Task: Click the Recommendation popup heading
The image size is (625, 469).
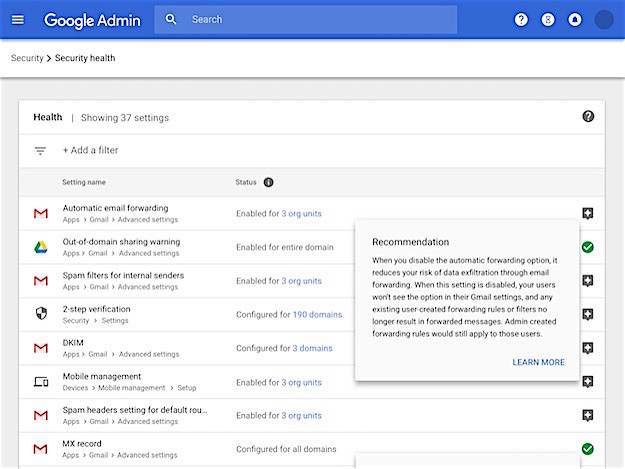Action: coord(411,242)
